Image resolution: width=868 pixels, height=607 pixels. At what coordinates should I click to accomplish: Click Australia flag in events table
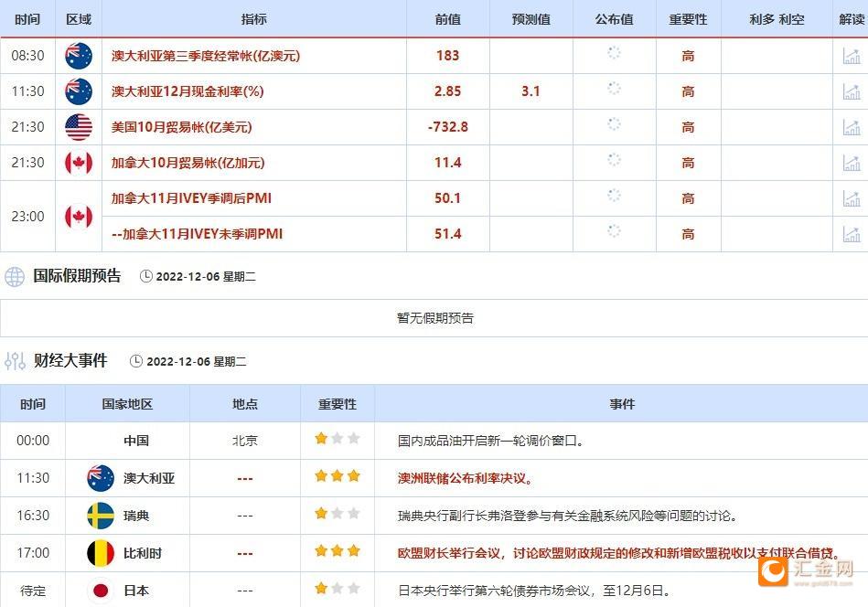(101, 478)
